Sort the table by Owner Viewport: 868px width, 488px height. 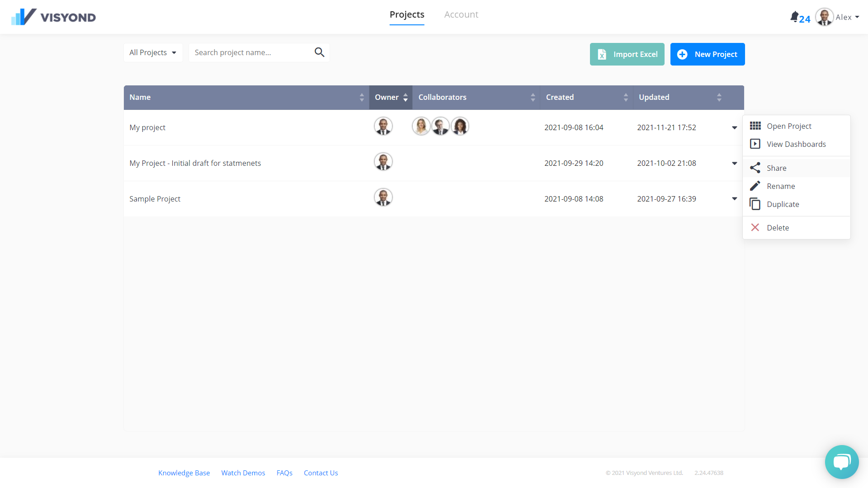pyautogui.click(x=391, y=97)
